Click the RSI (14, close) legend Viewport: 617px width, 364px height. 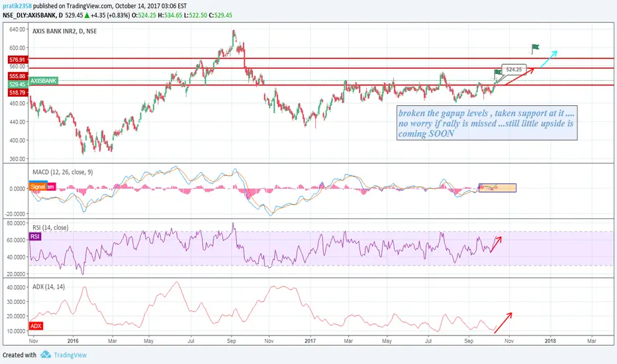[x=50, y=228]
